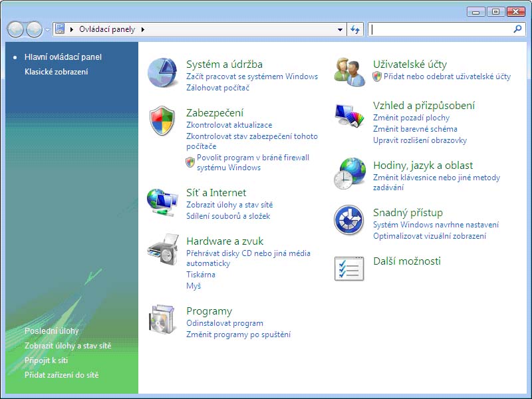Open the Systém a údržba heading link

[224, 64]
